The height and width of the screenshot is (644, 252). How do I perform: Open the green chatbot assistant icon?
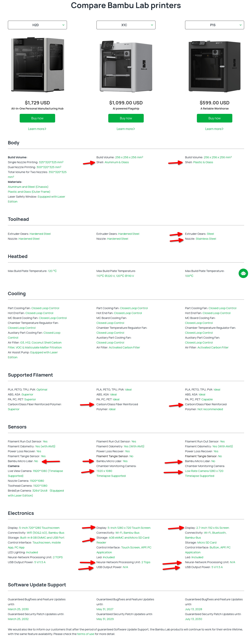click(x=243, y=273)
